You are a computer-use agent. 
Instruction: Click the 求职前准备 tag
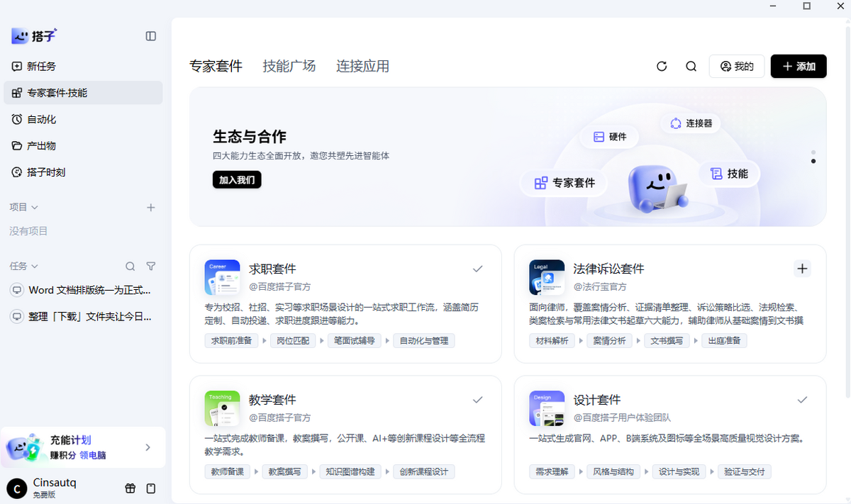(231, 341)
